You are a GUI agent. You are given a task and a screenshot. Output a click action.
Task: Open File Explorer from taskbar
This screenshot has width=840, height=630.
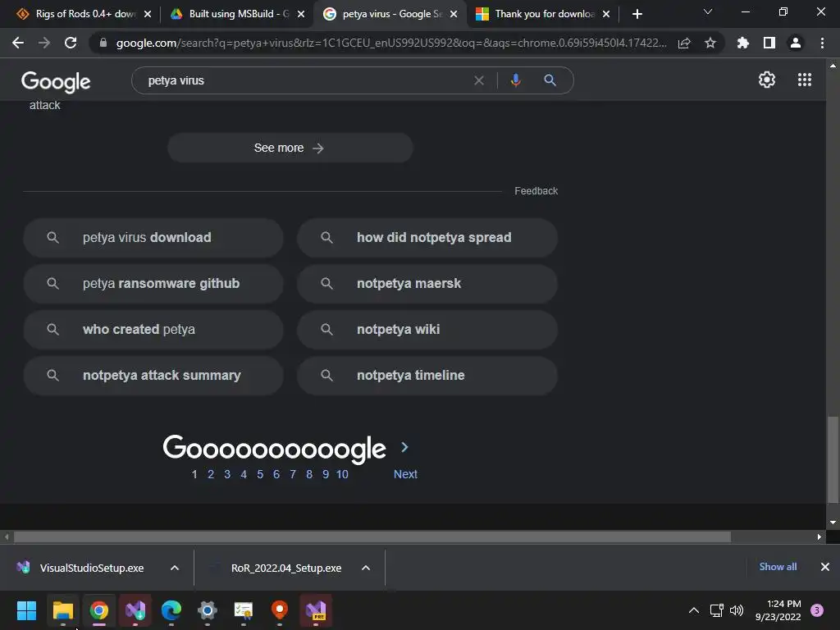point(62,610)
